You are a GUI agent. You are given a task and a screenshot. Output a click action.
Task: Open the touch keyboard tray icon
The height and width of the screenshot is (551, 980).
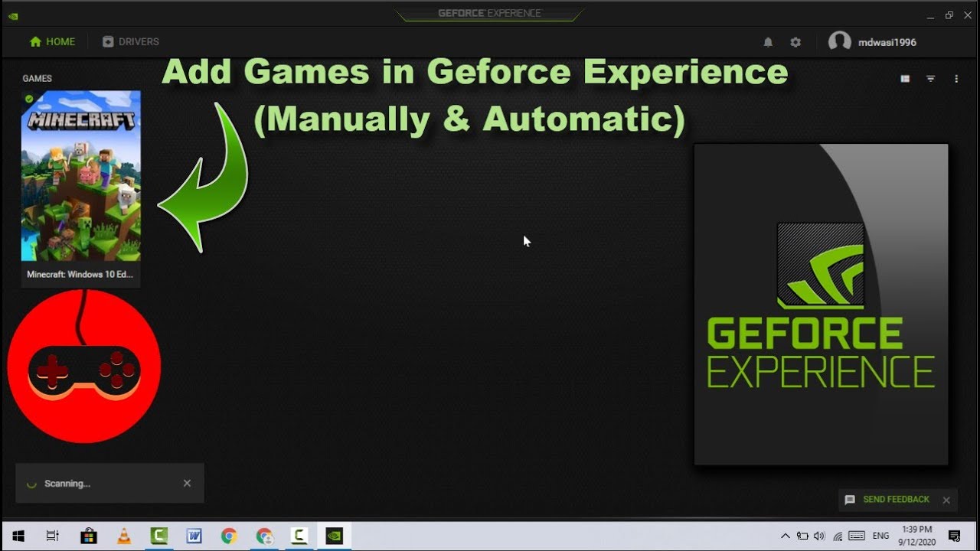(x=857, y=536)
